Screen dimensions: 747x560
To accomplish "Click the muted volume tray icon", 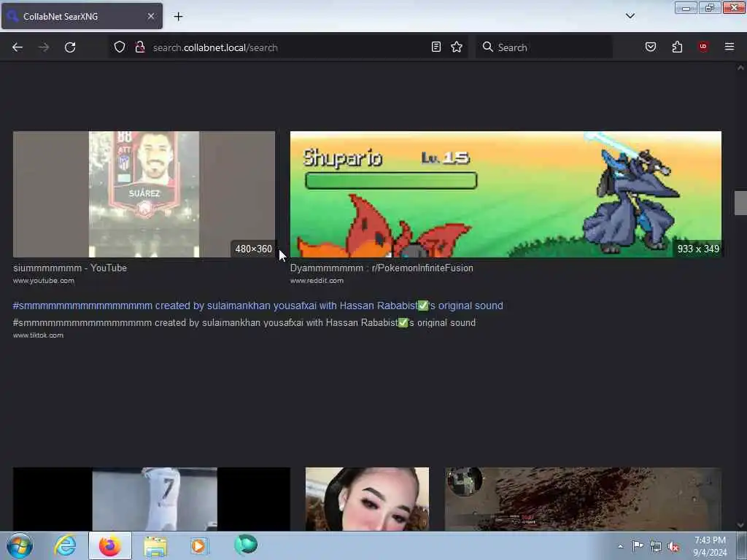I will pos(673,547).
